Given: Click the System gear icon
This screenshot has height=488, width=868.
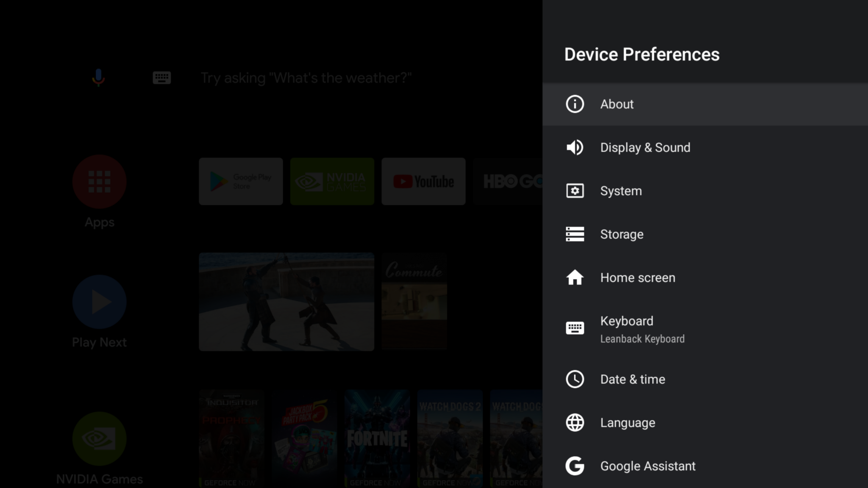Looking at the screenshot, I should [x=575, y=191].
